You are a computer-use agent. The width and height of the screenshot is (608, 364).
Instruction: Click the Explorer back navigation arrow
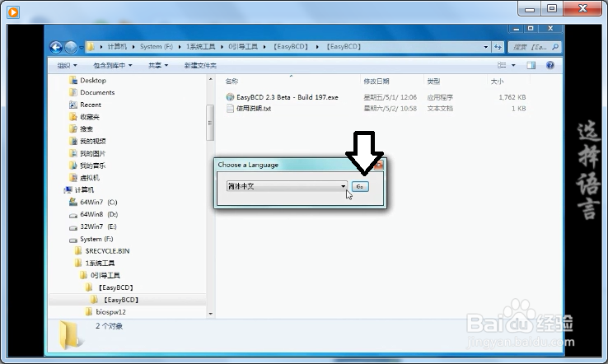coord(56,47)
